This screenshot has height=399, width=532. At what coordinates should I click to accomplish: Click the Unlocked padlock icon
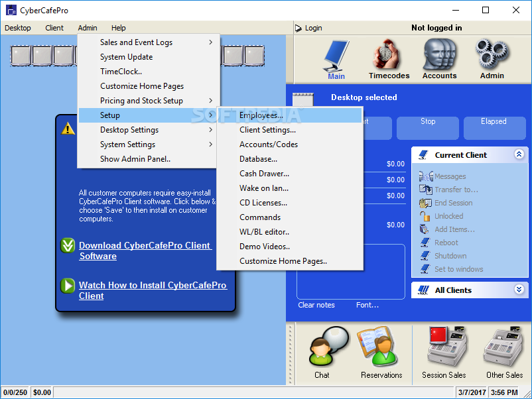click(425, 216)
